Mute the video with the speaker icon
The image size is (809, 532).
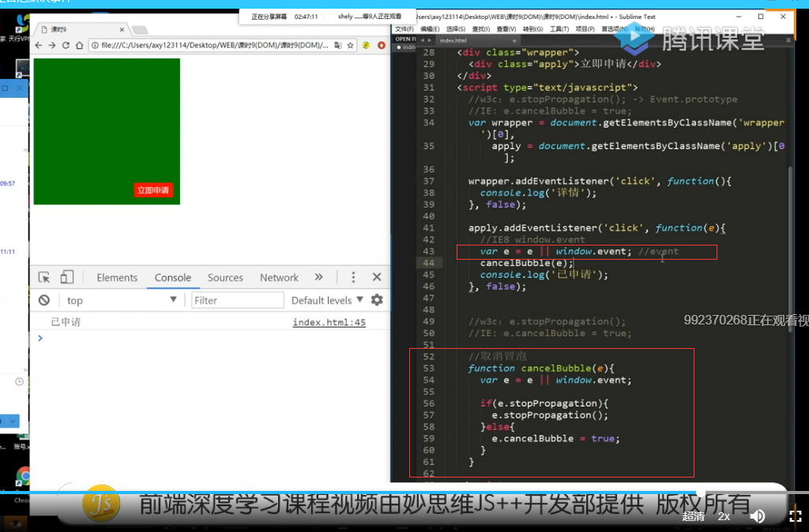tap(758, 516)
